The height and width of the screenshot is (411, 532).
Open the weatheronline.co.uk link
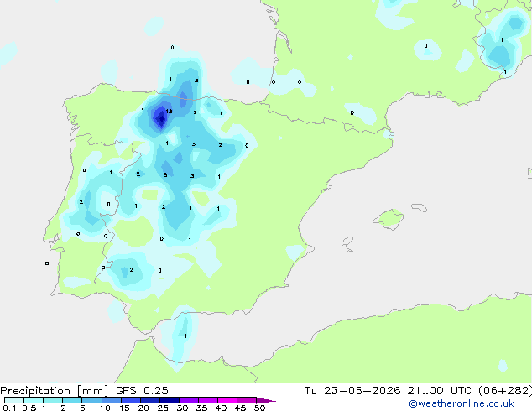pyautogui.click(x=462, y=403)
